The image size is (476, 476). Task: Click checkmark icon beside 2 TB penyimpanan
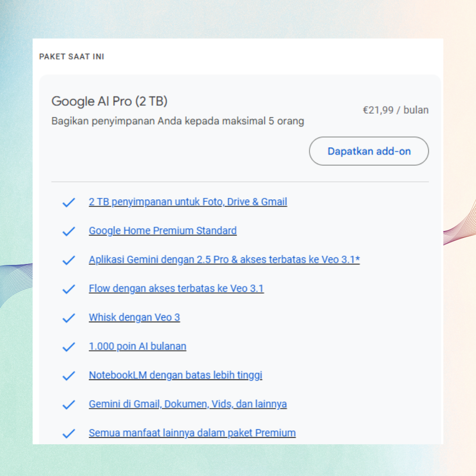69,202
